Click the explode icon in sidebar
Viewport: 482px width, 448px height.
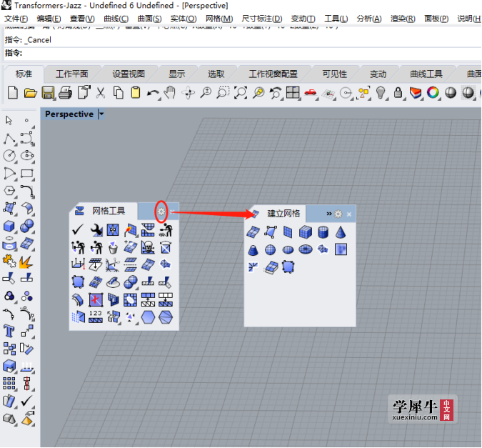[26, 262]
